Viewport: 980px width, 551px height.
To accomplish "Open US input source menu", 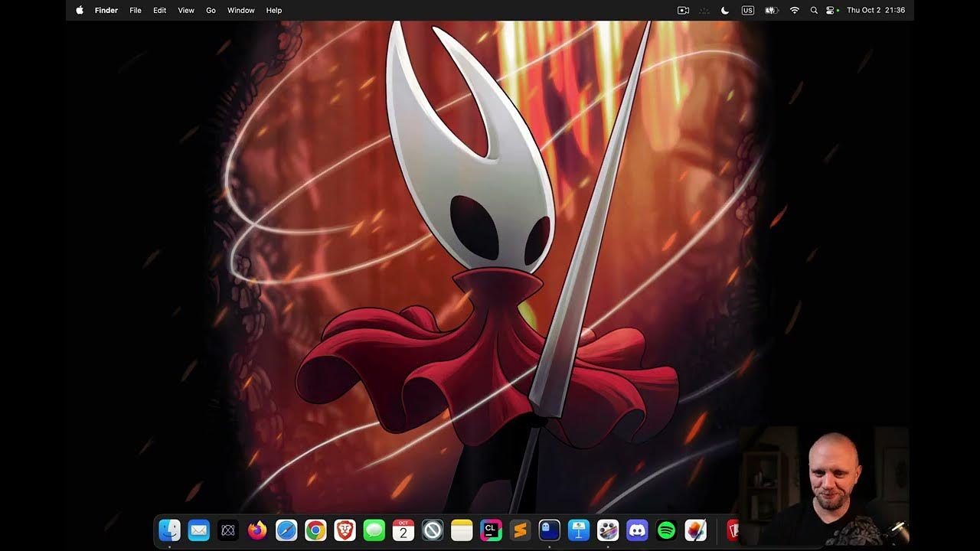I will pyautogui.click(x=748, y=10).
